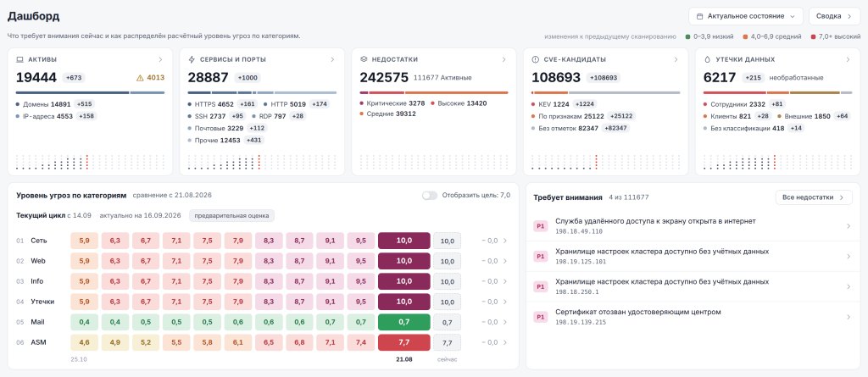Select the green 0,7 cell in Mail row
Viewport: 868px width, 377px height.
[404, 322]
